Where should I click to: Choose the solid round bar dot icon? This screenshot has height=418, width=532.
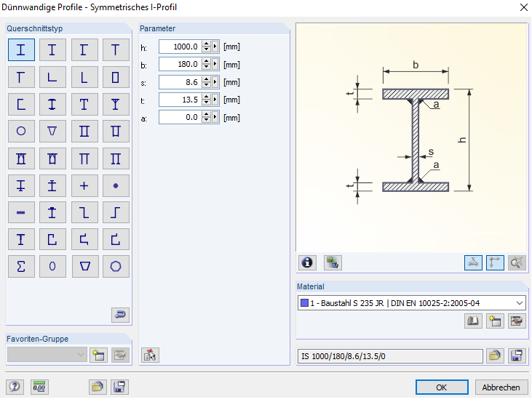(x=116, y=185)
